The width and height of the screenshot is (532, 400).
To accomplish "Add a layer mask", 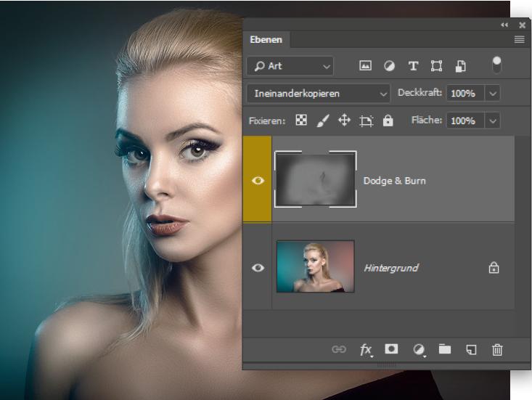I will (392, 349).
